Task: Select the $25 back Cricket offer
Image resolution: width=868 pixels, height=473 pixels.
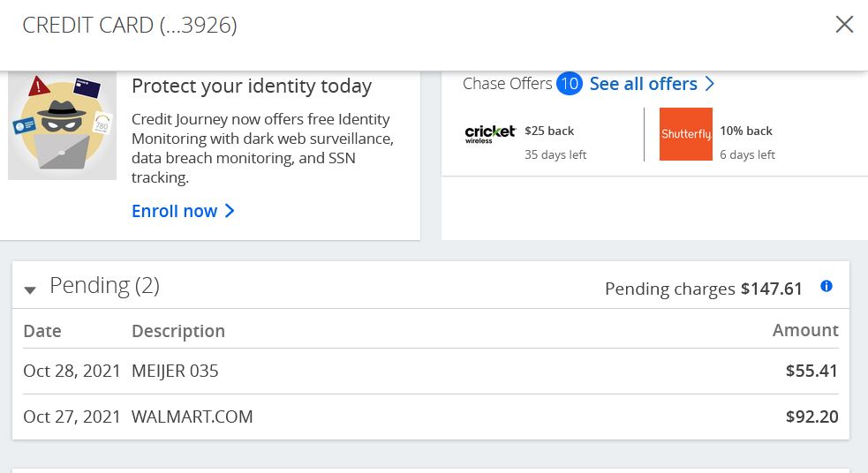Action: [549, 131]
